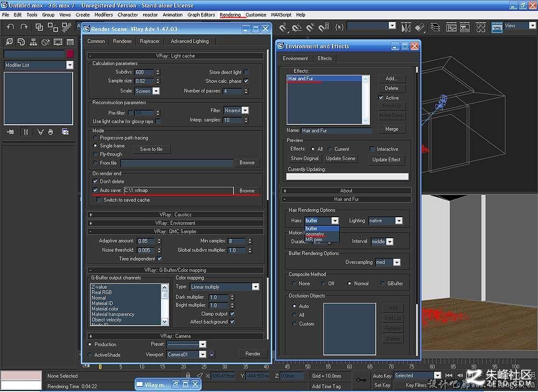Viewport: 538px width, 392px height.
Task: Click the Merge button in Effects
Action: click(x=392, y=129)
